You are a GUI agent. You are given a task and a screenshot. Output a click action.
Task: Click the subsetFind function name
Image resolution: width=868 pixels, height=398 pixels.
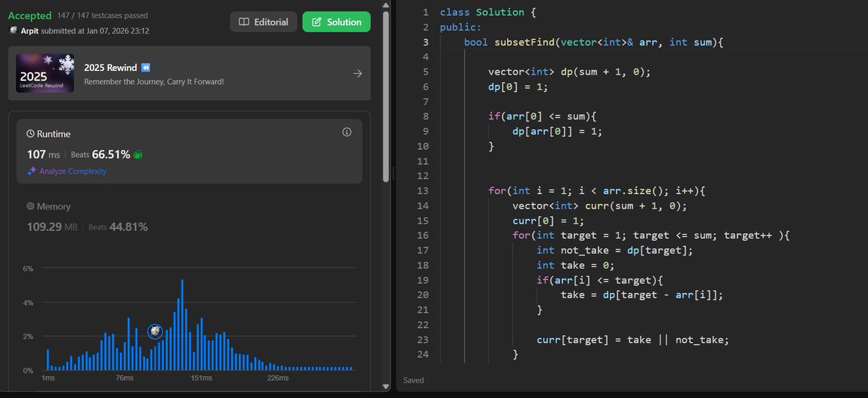point(524,42)
